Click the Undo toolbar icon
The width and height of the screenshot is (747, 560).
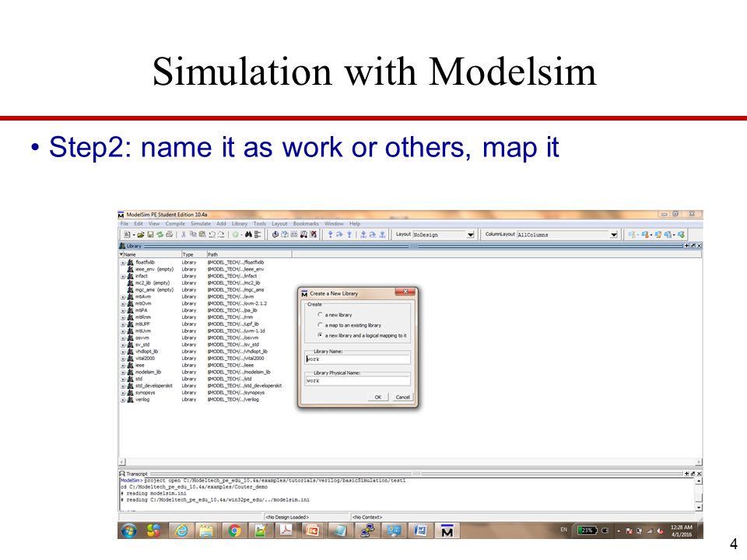pyautogui.click(x=212, y=234)
